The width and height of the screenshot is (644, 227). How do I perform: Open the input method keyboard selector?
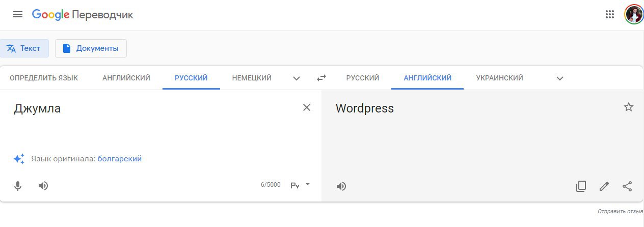(x=300, y=185)
